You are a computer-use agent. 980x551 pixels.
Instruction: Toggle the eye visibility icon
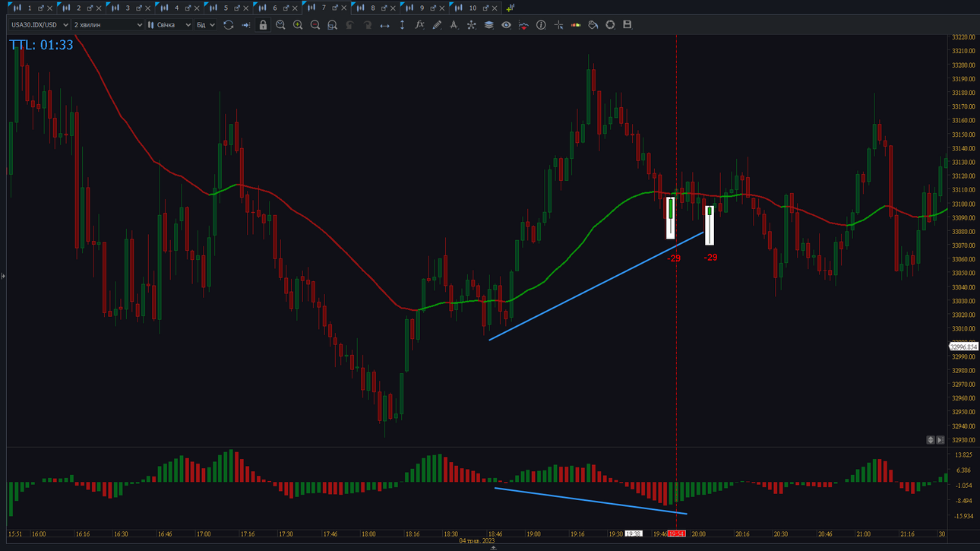click(506, 25)
